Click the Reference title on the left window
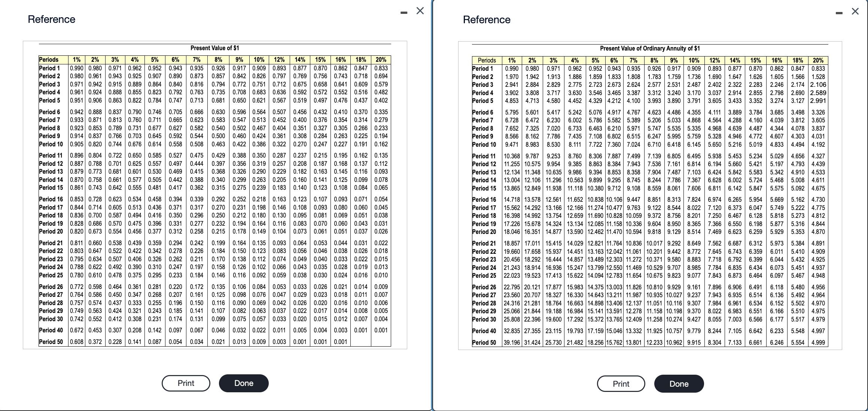 [52, 19]
